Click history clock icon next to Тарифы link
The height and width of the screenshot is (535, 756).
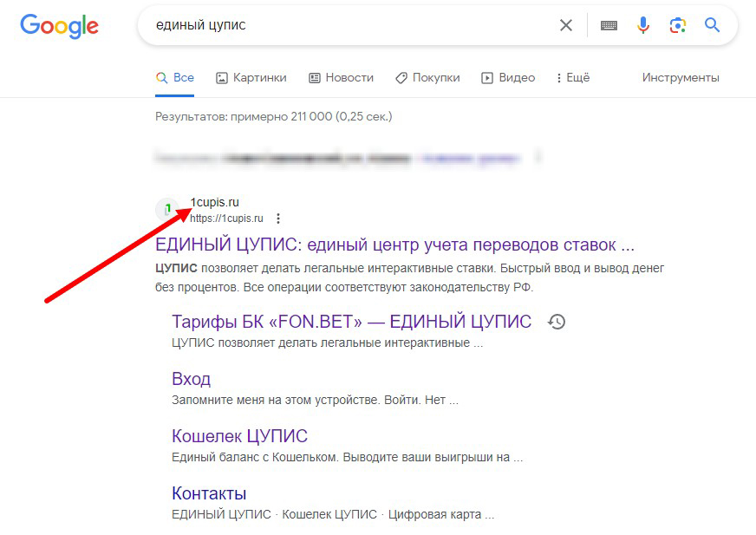[557, 322]
